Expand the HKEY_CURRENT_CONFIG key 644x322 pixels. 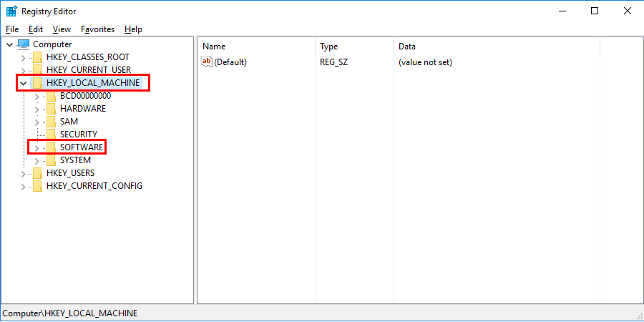coord(24,187)
